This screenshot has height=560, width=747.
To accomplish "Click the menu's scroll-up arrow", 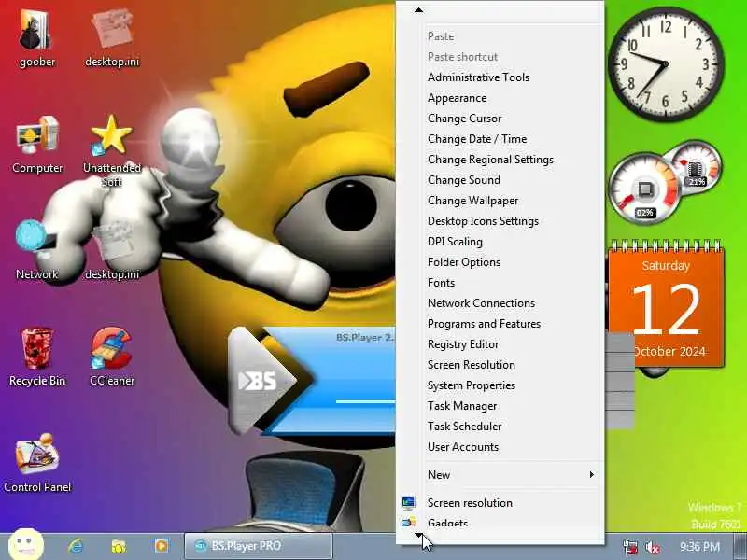I will [418, 10].
